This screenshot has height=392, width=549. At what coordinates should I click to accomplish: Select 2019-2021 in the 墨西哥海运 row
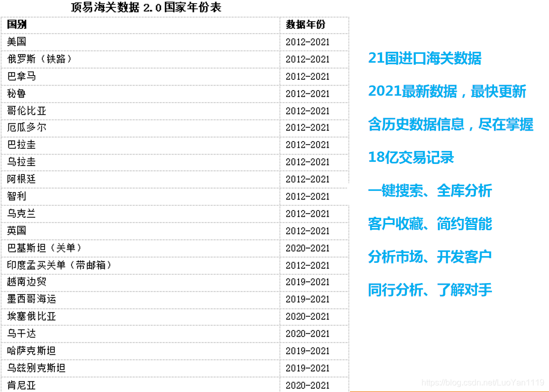(x=307, y=300)
